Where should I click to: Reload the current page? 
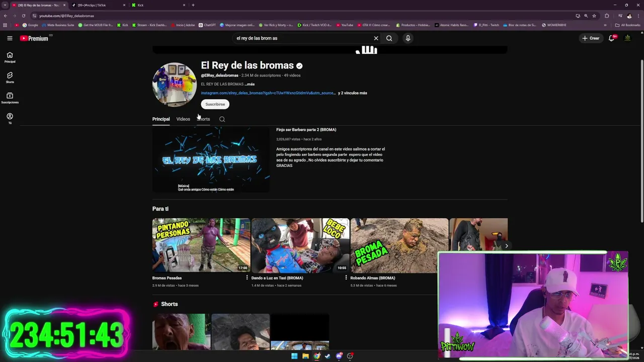pyautogui.click(x=24, y=16)
